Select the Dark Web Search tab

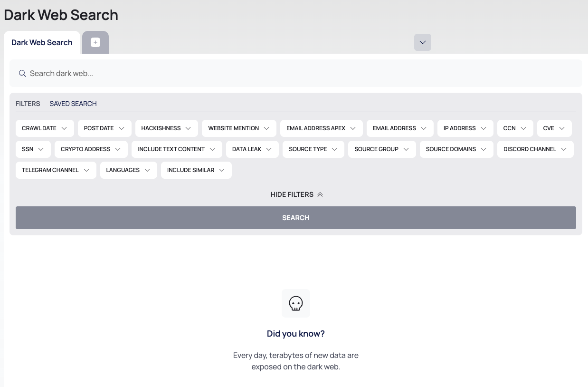pyautogui.click(x=42, y=42)
